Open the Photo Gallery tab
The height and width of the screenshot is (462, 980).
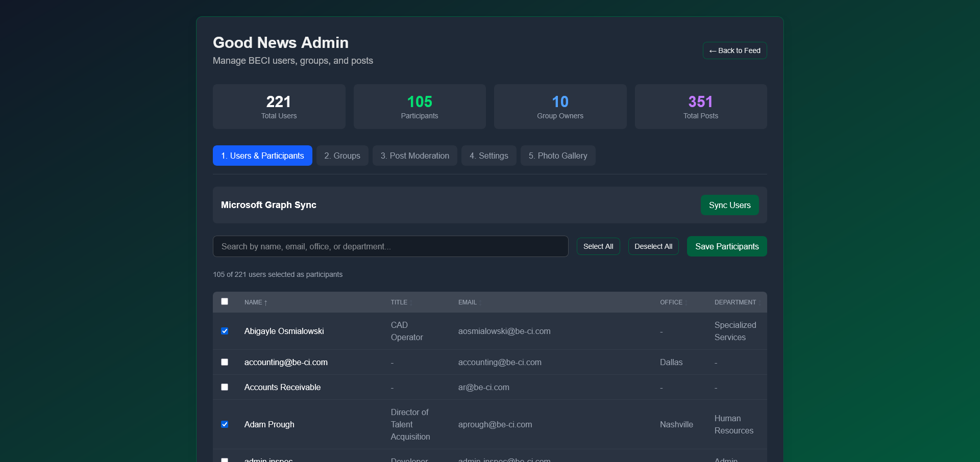tap(558, 156)
